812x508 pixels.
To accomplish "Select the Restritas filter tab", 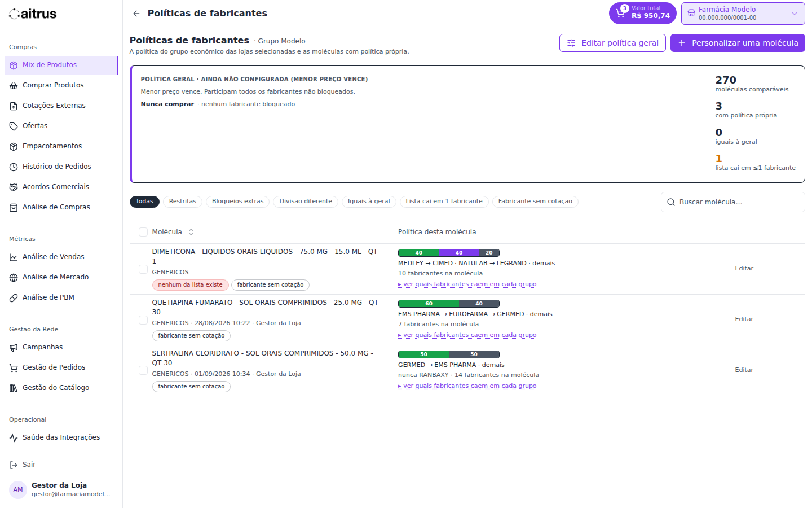I will point(183,202).
